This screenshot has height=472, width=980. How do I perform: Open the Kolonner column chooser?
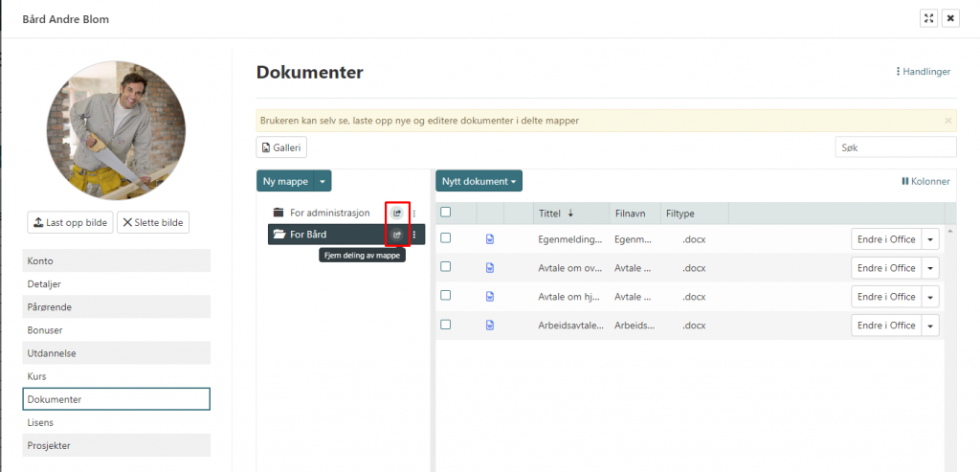pyautogui.click(x=925, y=181)
